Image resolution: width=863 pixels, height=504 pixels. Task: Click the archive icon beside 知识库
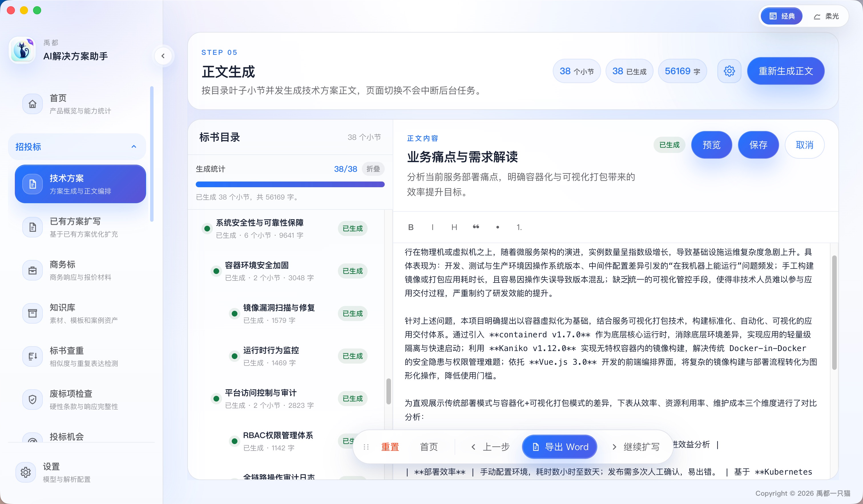33,313
